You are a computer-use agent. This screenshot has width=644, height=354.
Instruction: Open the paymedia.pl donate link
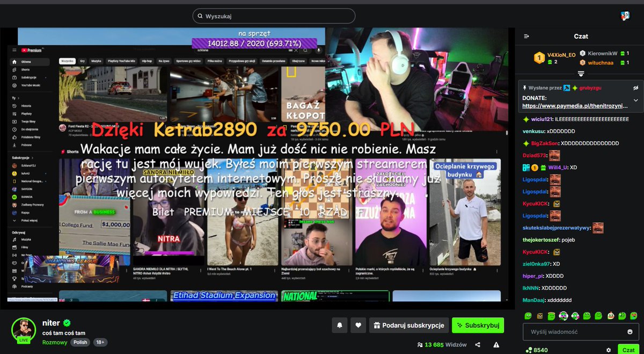[x=574, y=106]
